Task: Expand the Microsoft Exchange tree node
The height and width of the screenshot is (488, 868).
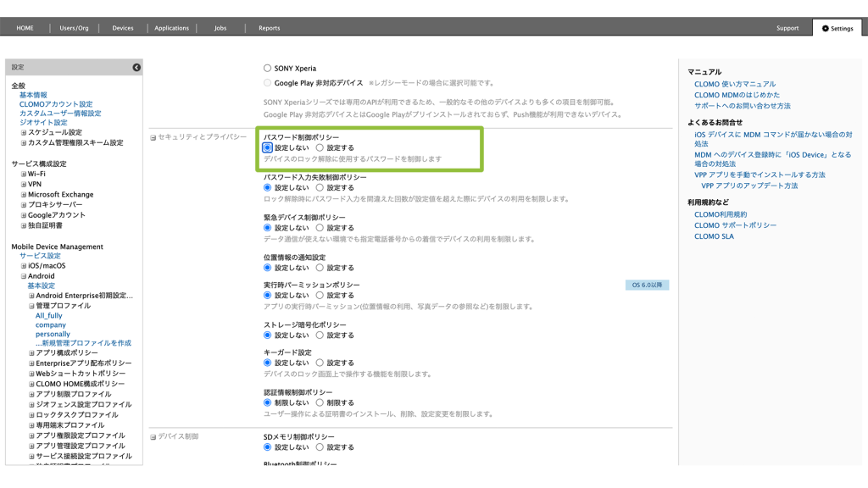Action: point(24,195)
